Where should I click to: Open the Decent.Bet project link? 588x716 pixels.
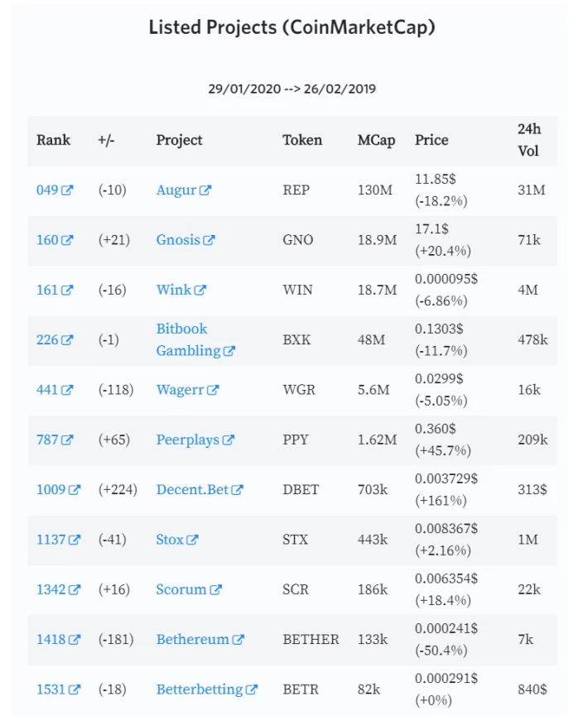click(x=200, y=489)
